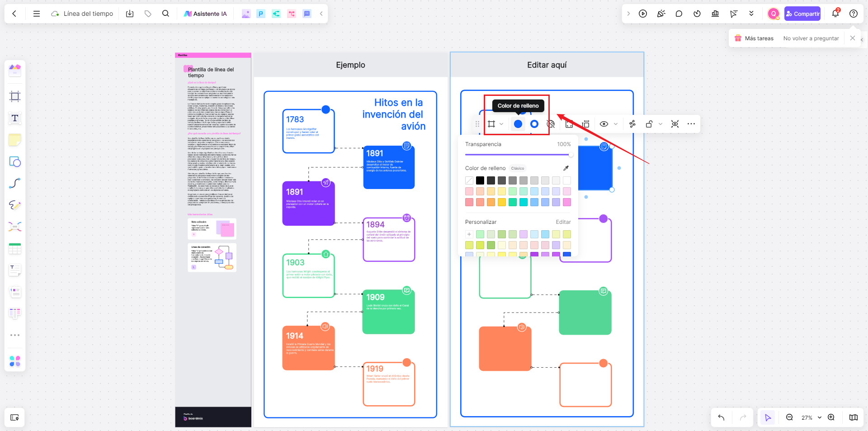Viewport: 868px width, 431px height.
Task: Pick color with eyedropper tool
Action: tap(566, 168)
